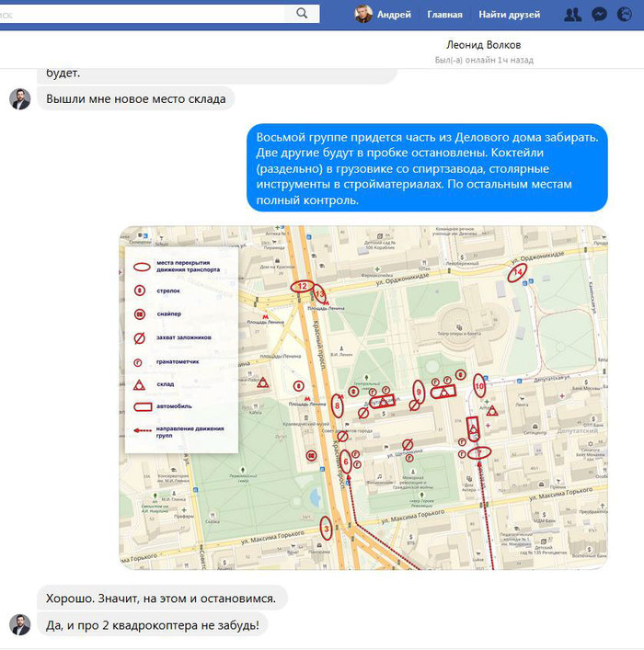
Task: Open the Messenger messages icon
Action: 599,15
